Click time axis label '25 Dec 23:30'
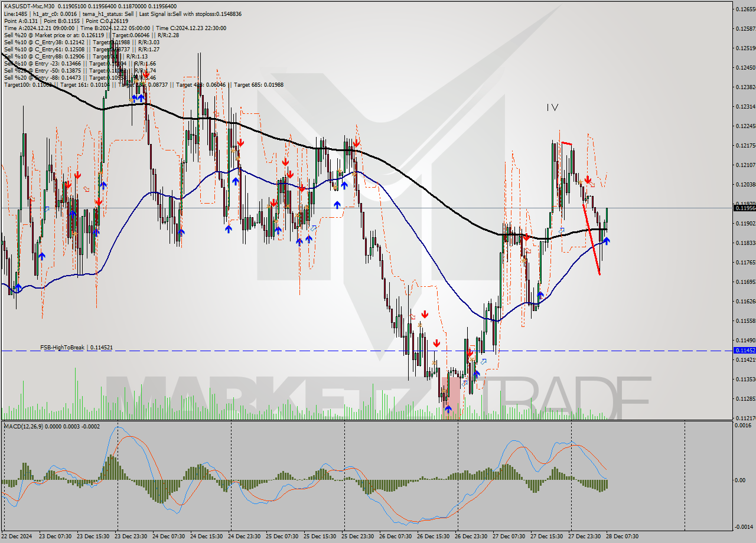This screenshot has width=756, height=543. [x=358, y=536]
